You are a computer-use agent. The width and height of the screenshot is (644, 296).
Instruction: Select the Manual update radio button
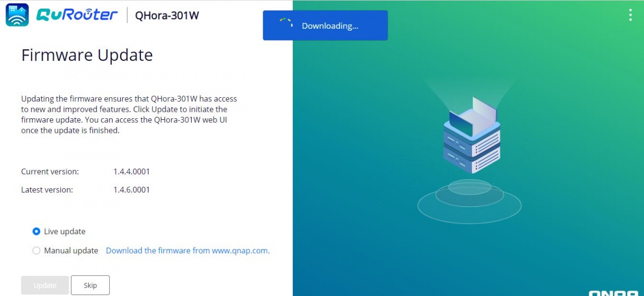click(36, 251)
